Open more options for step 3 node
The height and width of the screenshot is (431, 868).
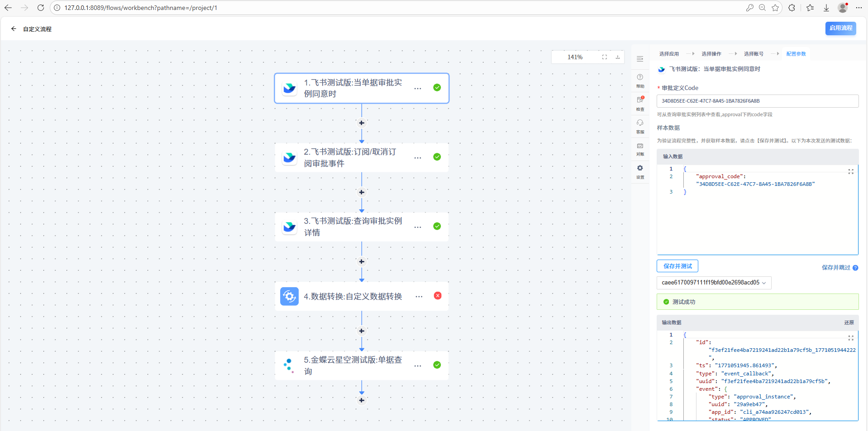pos(417,227)
